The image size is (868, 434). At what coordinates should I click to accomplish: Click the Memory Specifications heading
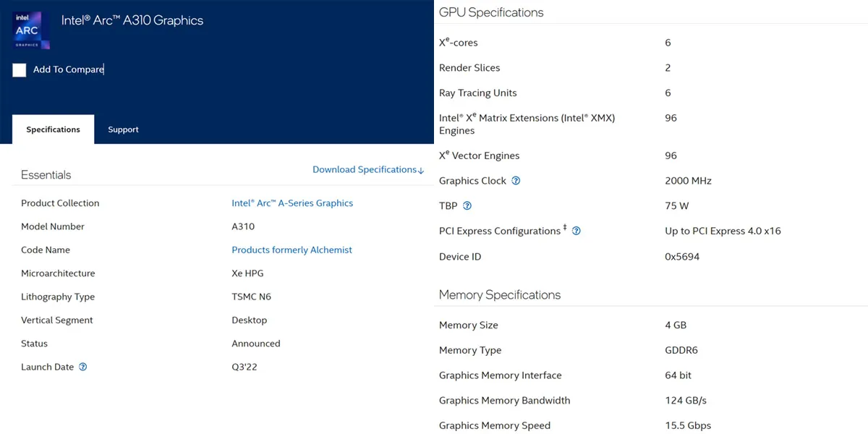click(x=500, y=295)
